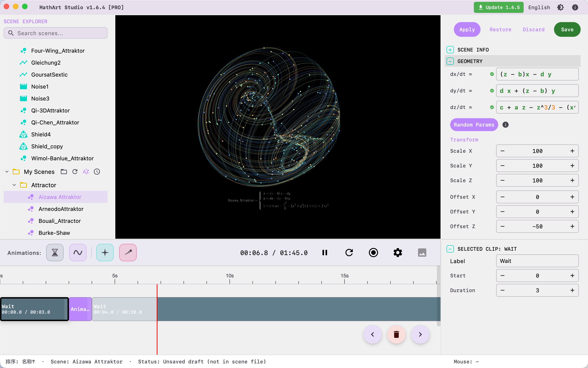Open the Noise1 scene
The height and width of the screenshot is (368, 588).
[40, 87]
